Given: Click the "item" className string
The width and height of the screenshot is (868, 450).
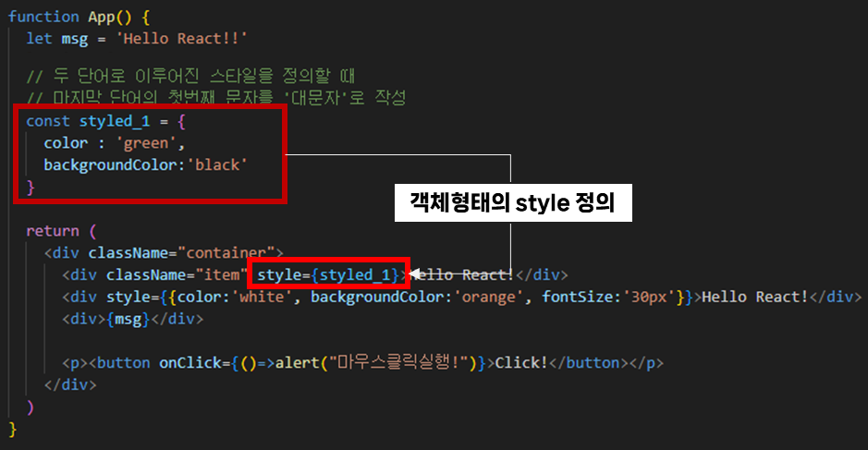Looking at the screenshot, I should (222, 275).
